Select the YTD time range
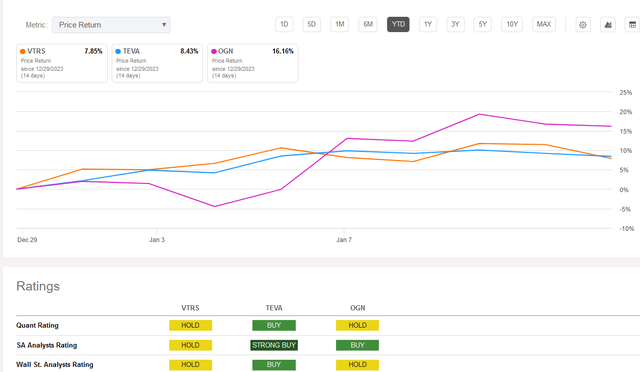The width and height of the screenshot is (640, 372). tap(398, 25)
